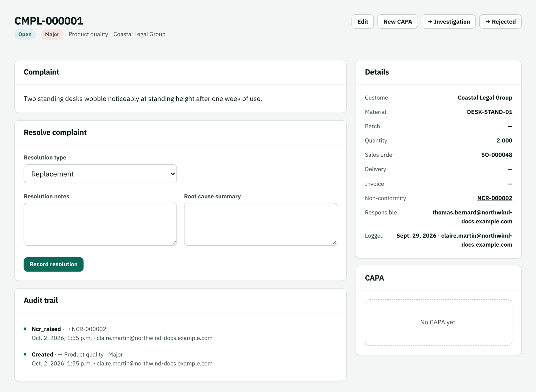The height and width of the screenshot is (392, 536).
Task: Mark the complaint as Rejected
Action: coord(500,21)
